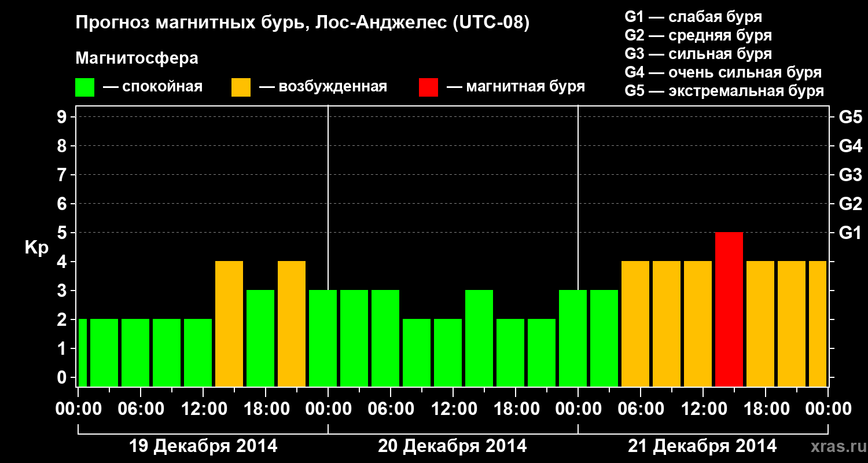868x463 pixels.
Task: Click the lone Kp 3 bar midday 20 Декабря
Action: tap(479, 338)
